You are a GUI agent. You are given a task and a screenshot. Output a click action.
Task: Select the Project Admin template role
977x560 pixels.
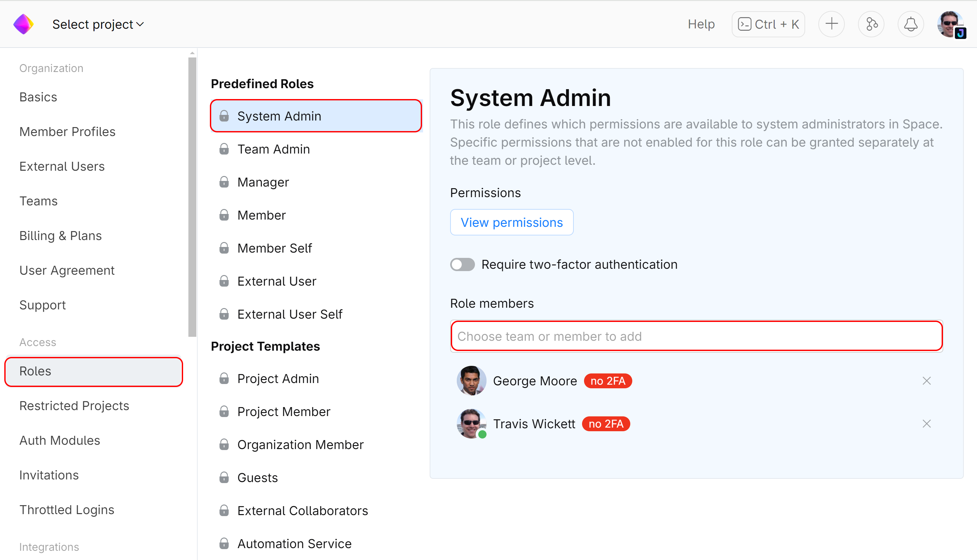pyautogui.click(x=278, y=378)
